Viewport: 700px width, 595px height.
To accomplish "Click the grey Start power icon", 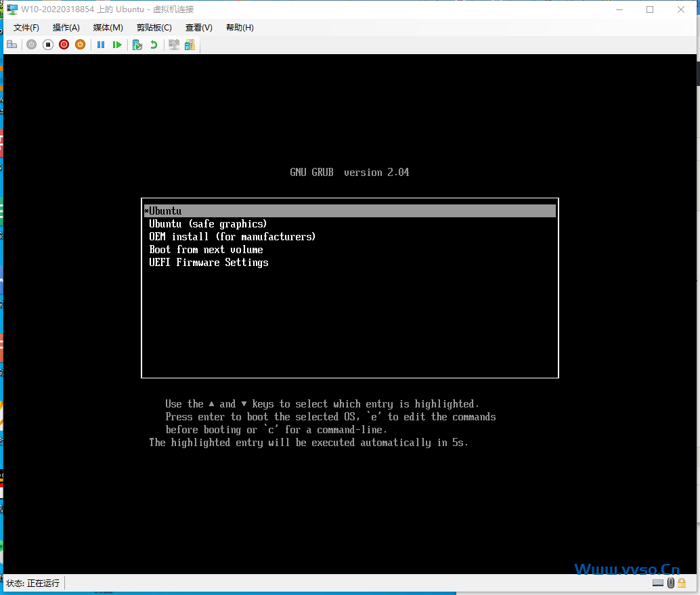I will tap(32, 45).
